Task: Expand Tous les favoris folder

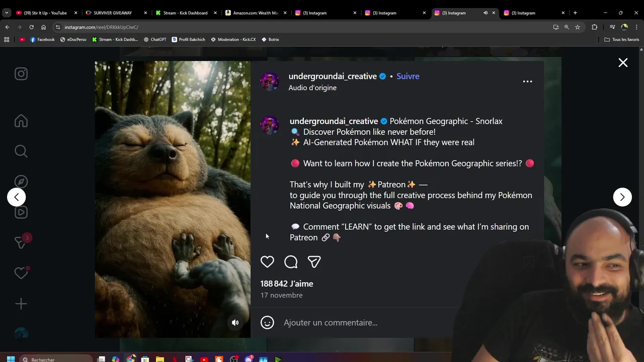Action: tap(622, 40)
